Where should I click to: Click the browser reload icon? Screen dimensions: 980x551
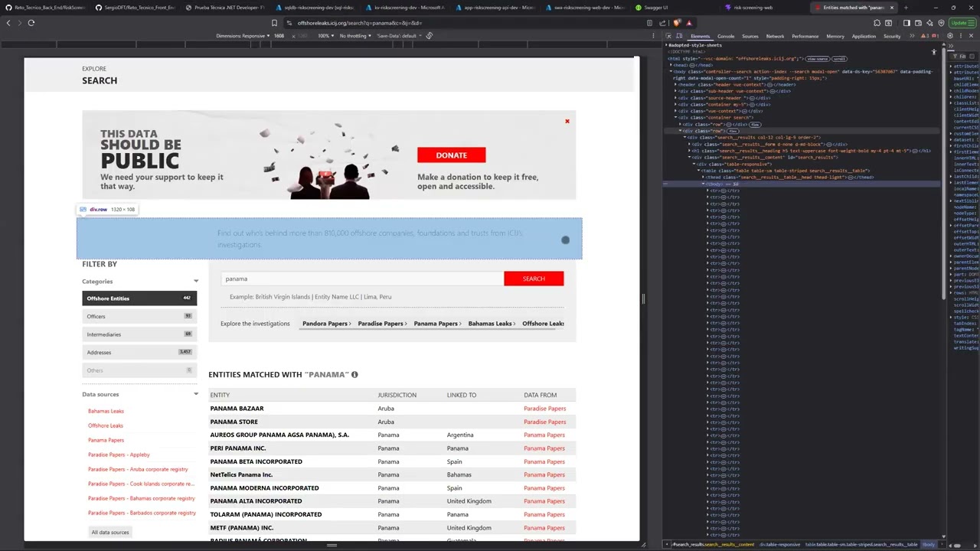click(x=31, y=23)
